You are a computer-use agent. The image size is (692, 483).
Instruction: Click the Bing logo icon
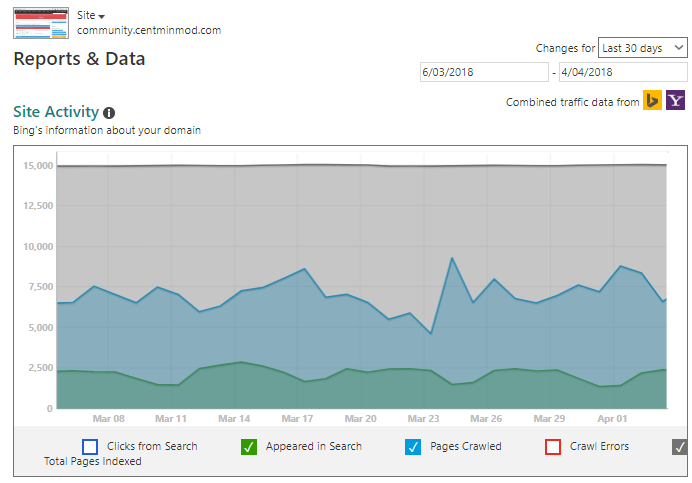pos(652,100)
